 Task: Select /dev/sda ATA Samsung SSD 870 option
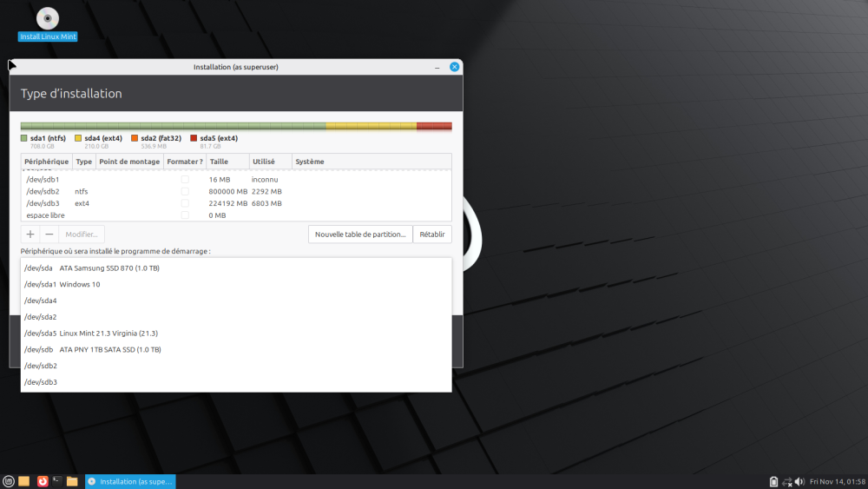point(236,268)
